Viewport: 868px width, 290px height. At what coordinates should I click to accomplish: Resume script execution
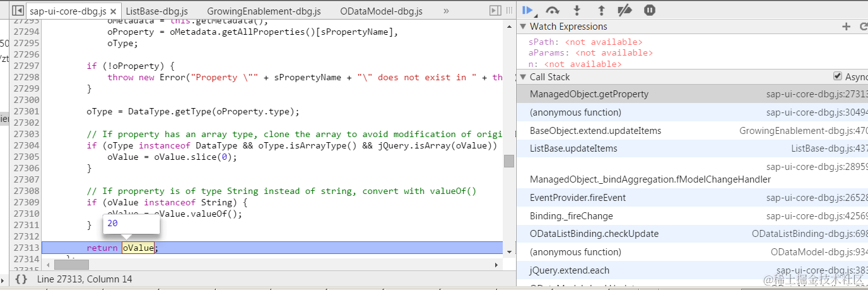pyautogui.click(x=529, y=10)
